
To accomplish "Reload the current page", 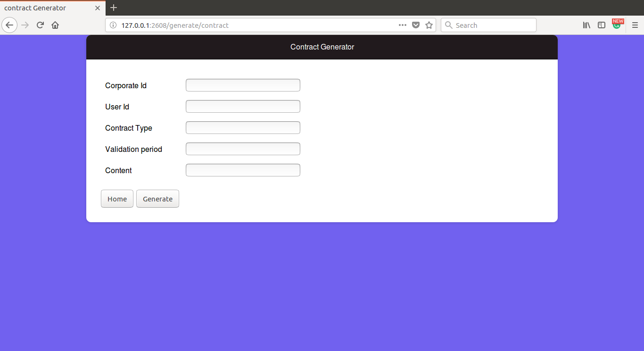I will click(40, 25).
